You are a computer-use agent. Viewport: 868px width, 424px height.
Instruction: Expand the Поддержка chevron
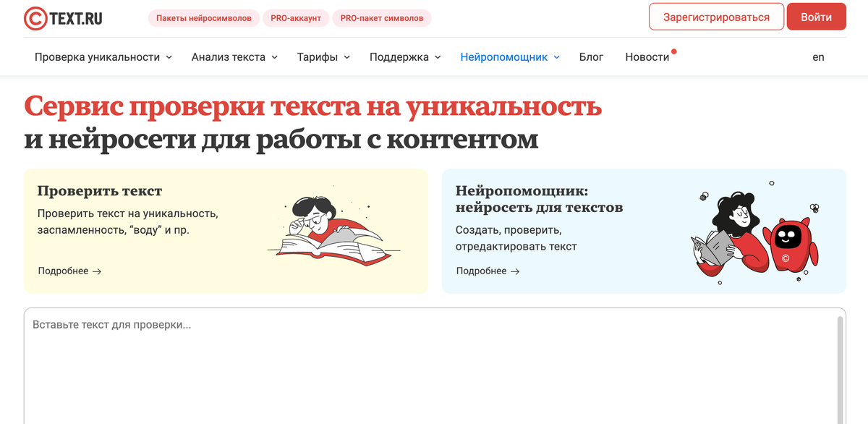[x=438, y=57]
